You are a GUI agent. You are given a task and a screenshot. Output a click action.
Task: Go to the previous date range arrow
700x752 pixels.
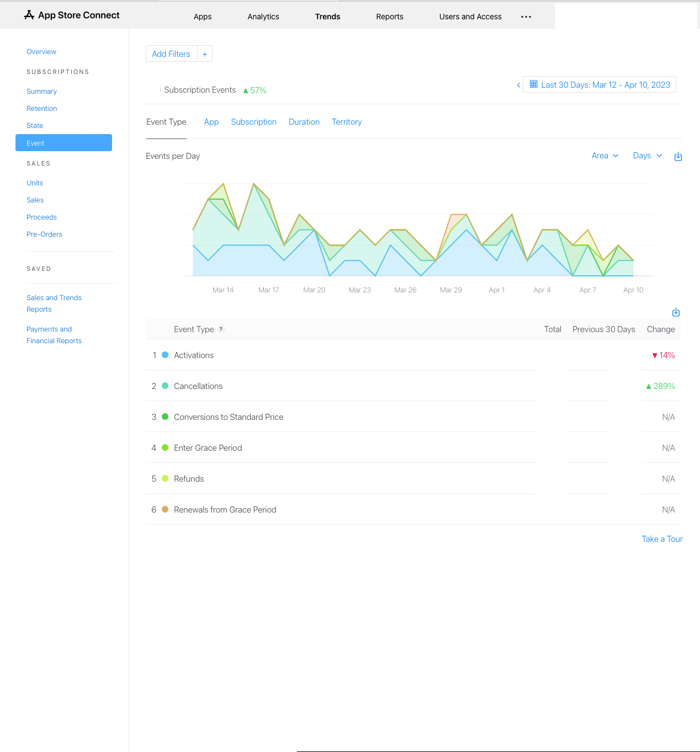pyautogui.click(x=518, y=85)
